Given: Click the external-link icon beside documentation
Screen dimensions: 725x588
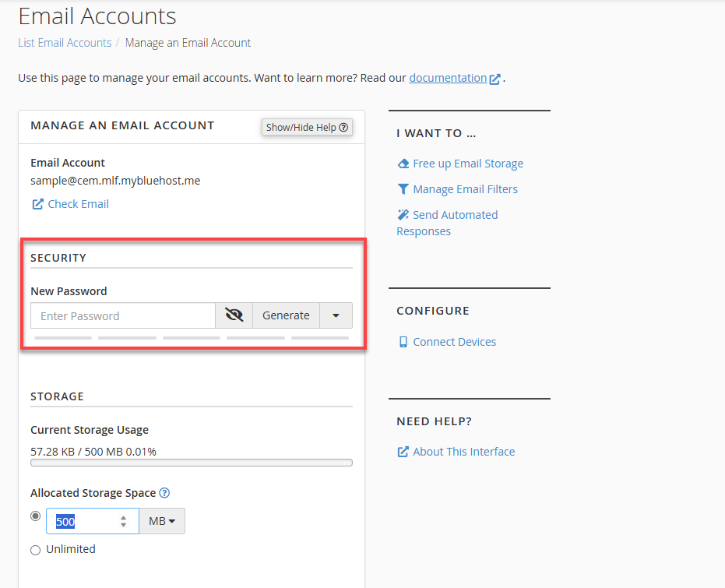Looking at the screenshot, I should [x=495, y=77].
